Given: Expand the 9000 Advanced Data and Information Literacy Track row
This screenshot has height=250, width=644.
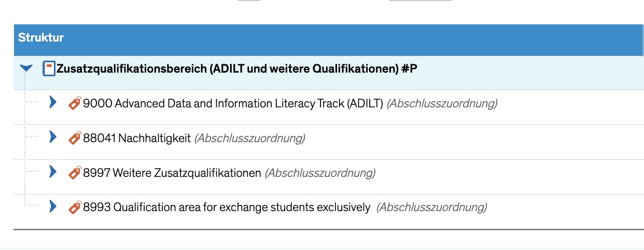Looking at the screenshot, I should click(x=52, y=102).
